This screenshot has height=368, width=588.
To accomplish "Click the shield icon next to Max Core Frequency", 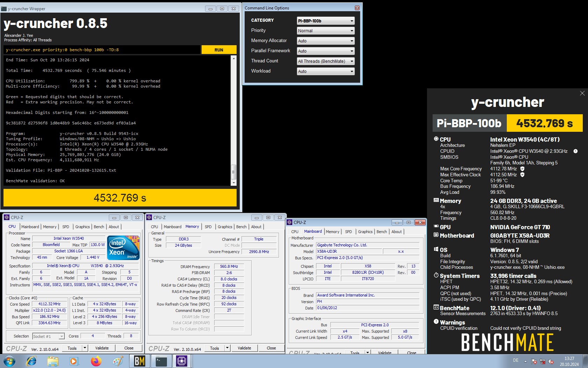I will (522, 169).
